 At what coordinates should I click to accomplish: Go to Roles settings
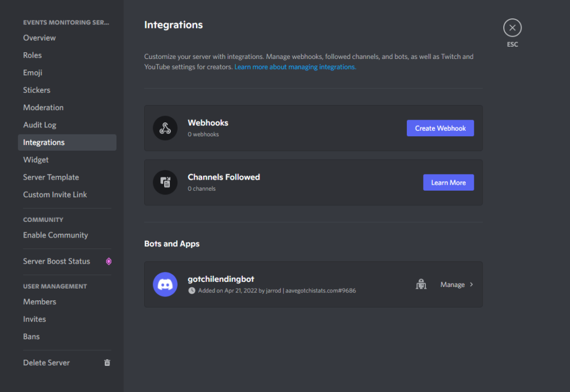pos(32,55)
